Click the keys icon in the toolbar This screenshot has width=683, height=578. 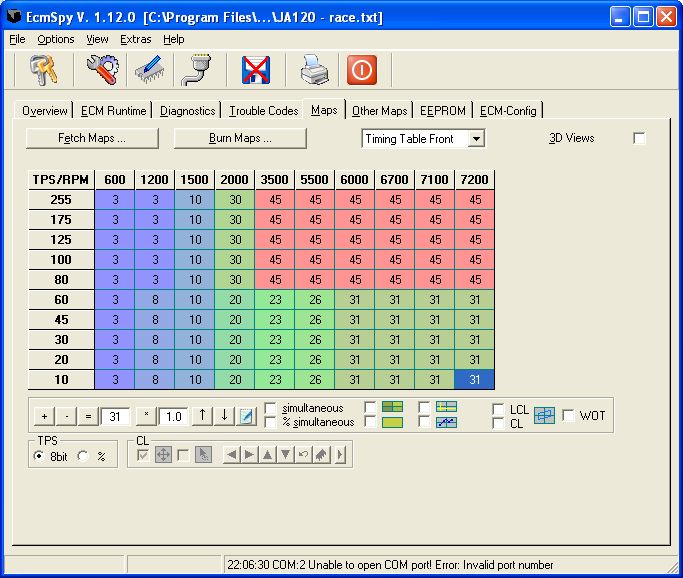click(43, 69)
